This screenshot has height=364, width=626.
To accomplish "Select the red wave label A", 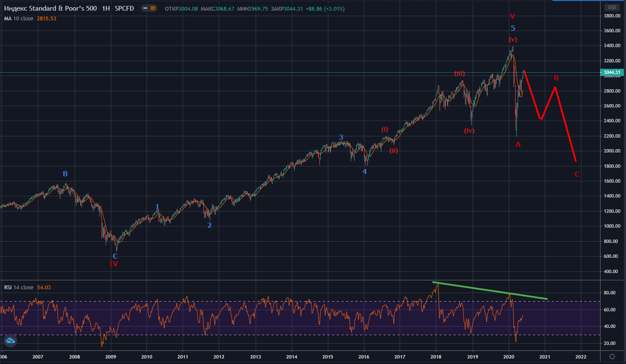I will [x=518, y=144].
